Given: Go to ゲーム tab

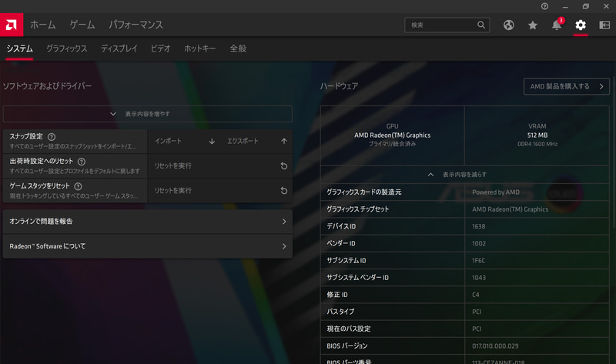Looking at the screenshot, I should pyautogui.click(x=82, y=25).
